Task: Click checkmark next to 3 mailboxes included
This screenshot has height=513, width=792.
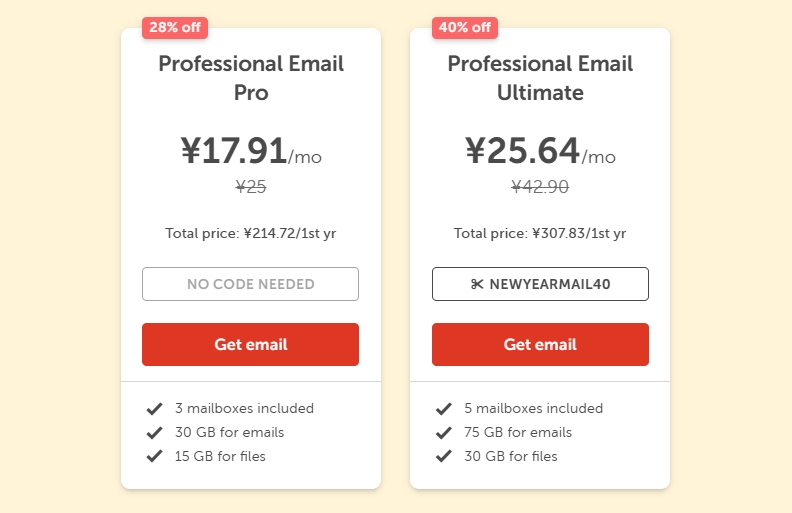Action: coord(154,408)
